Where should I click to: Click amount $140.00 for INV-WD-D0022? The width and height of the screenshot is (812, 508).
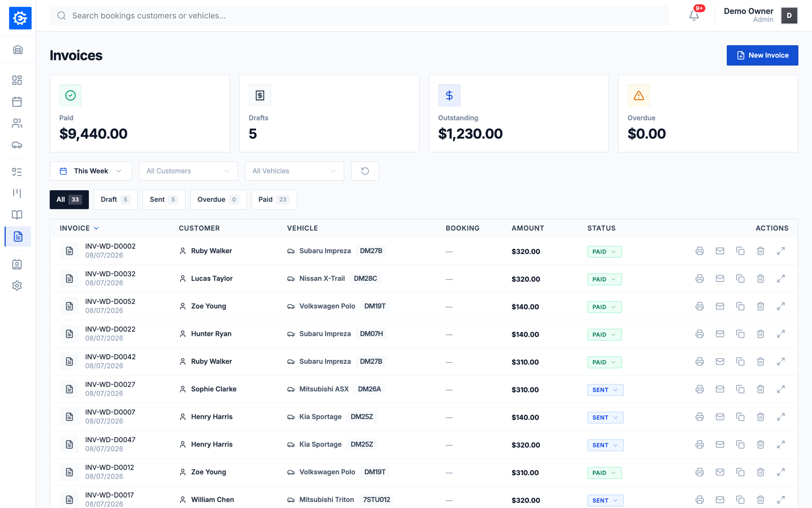point(525,334)
